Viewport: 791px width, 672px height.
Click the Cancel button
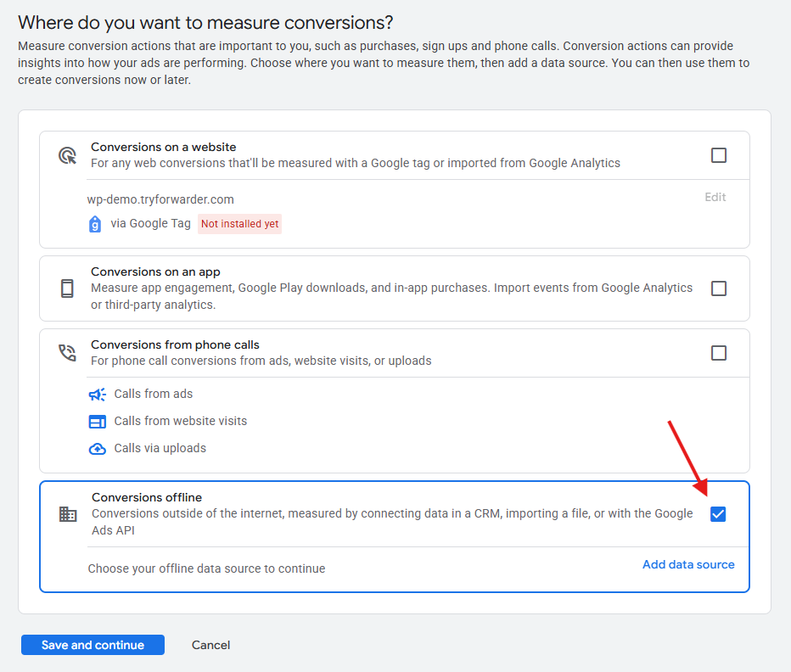tap(210, 645)
